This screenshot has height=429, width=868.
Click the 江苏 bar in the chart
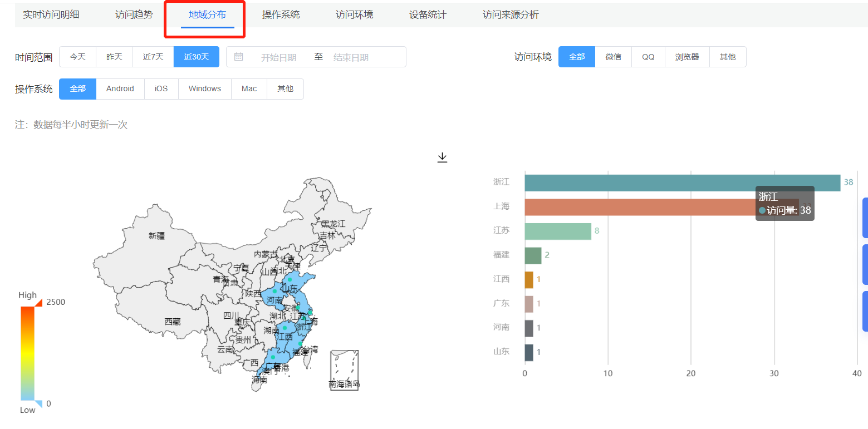[557, 231]
